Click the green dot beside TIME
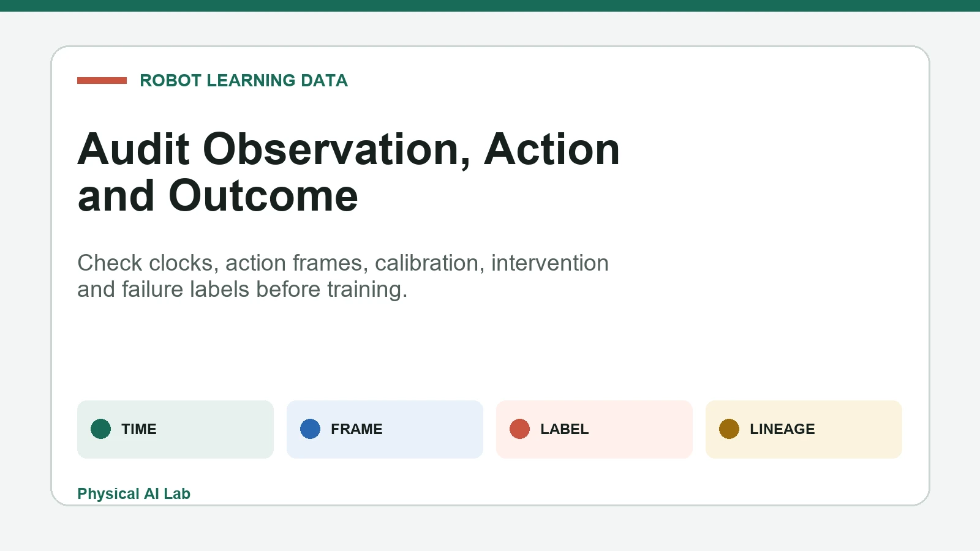 pos(100,429)
